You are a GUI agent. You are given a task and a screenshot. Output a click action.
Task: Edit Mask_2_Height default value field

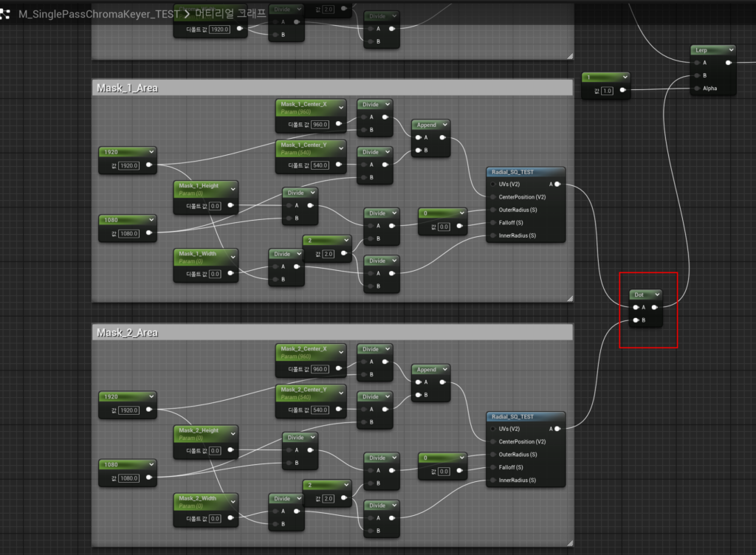click(215, 450)
